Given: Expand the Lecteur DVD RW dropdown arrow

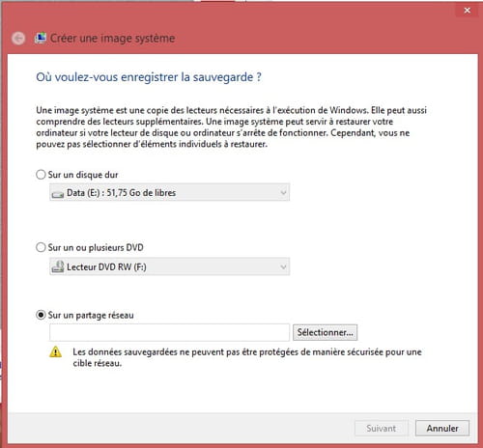Looking at the screenshot, I should (283, 266).
